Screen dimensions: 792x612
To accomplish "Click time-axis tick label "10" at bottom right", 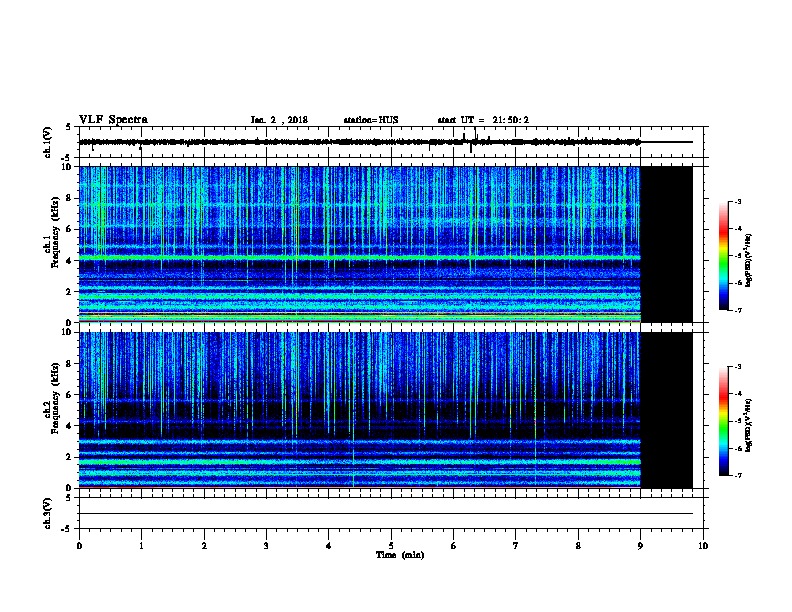I will (703, 546).
